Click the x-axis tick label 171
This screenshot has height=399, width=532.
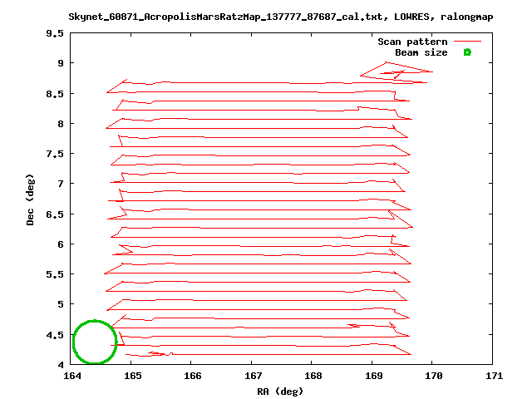tap(494, 376)
